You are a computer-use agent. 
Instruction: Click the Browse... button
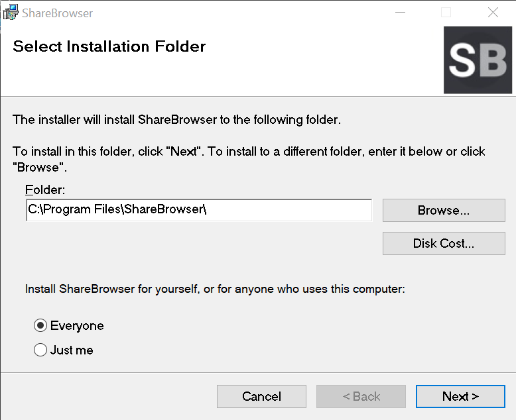[x=444, y=210]
